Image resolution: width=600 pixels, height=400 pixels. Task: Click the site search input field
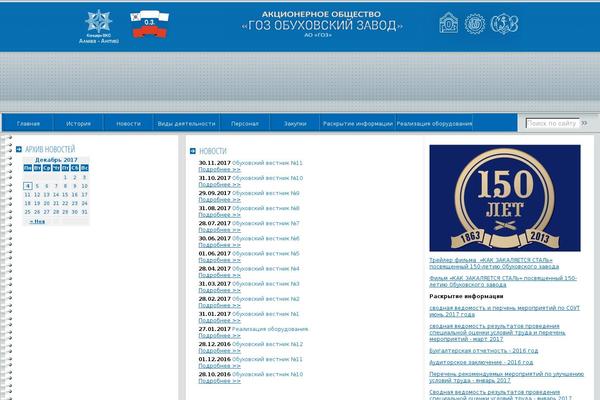tap(553, 123)
